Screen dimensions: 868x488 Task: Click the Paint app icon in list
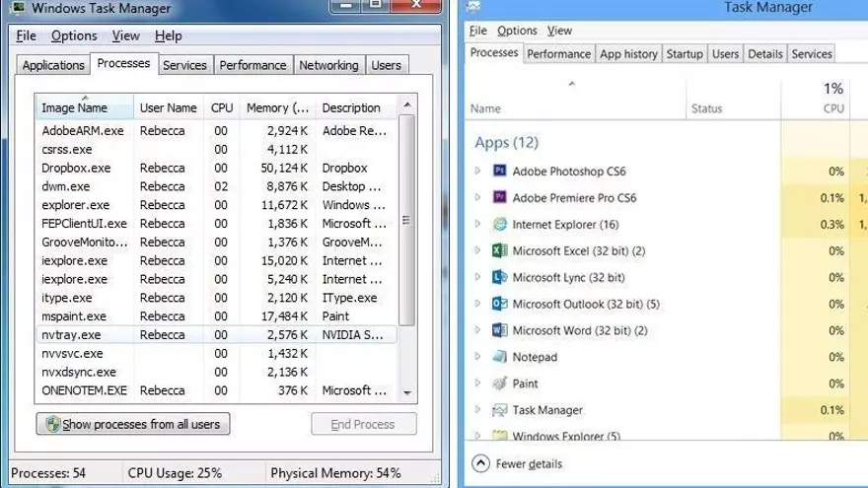499,383
